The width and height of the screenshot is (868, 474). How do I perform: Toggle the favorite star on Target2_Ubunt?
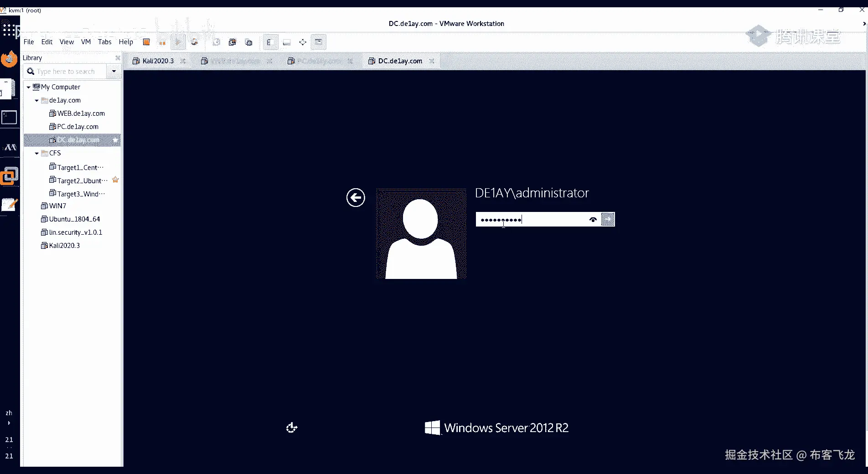(115, 180)
